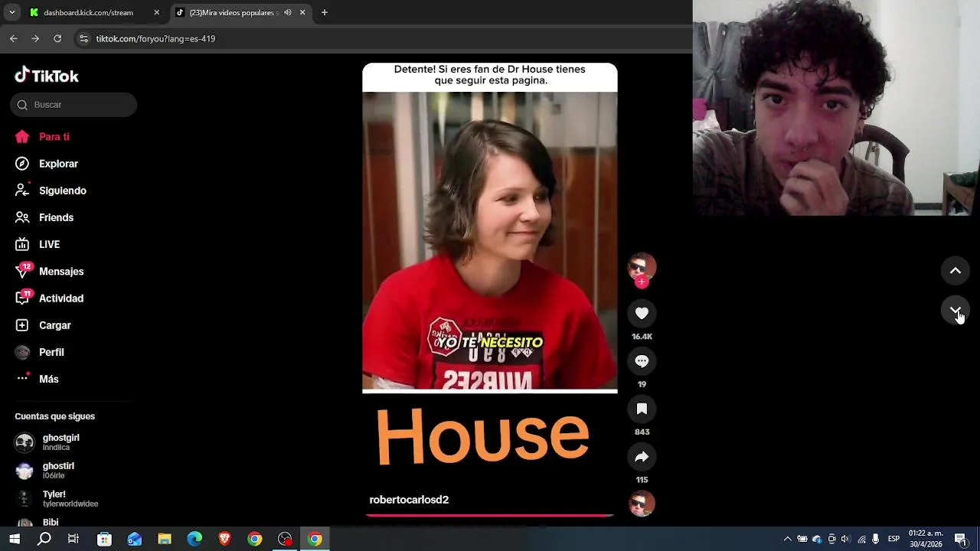Go to previous video with up chevron
Screen dimensions: 980x551
(955, 271)
